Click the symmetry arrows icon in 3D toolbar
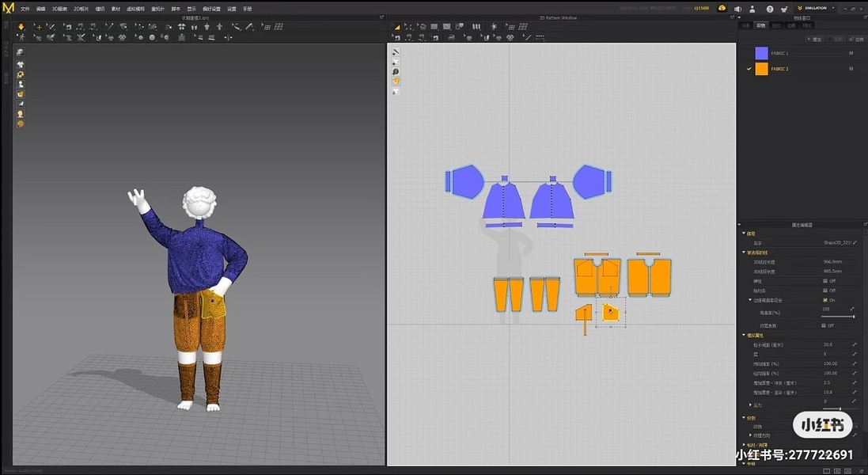Image resolution: width=868 pixels, height=475 pixels. tap(228, 38)
